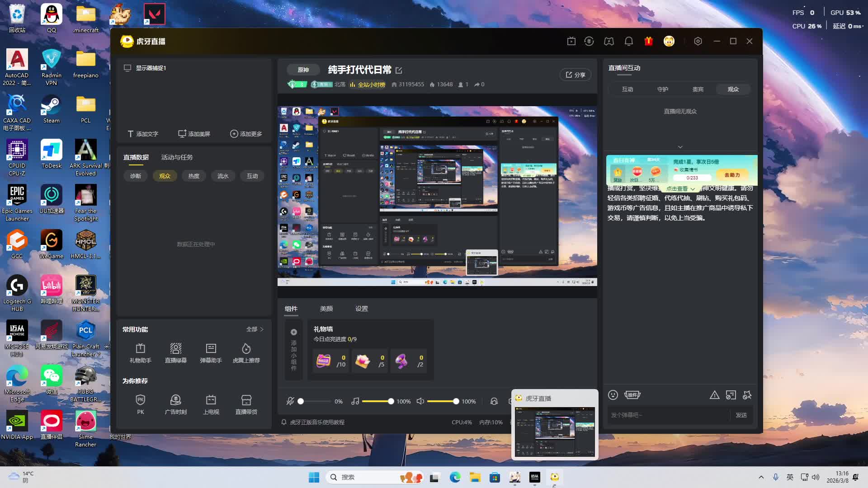Adjust the music volume slider handle
868x488 pixels.
(391, 401)
